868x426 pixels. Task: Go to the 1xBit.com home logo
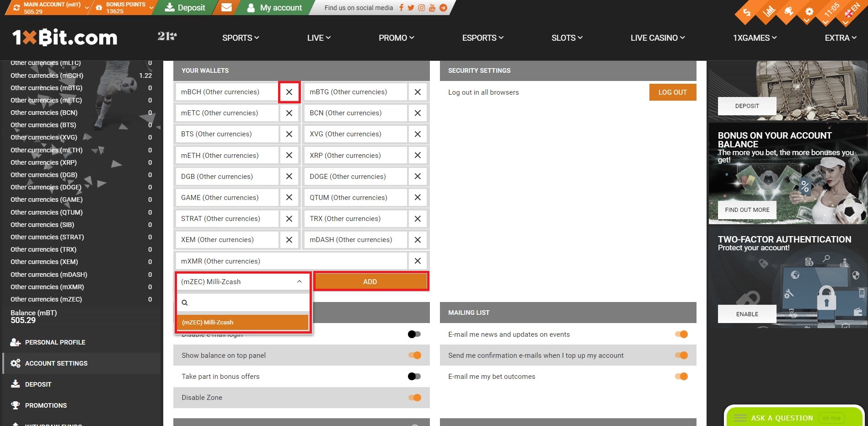(x=64, y=38)
